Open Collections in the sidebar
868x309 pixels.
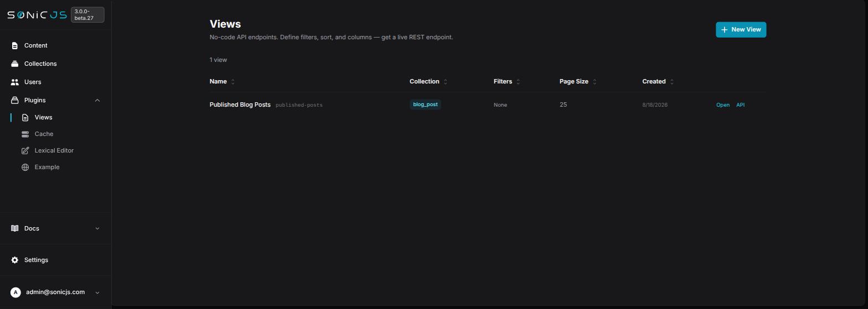40,64
